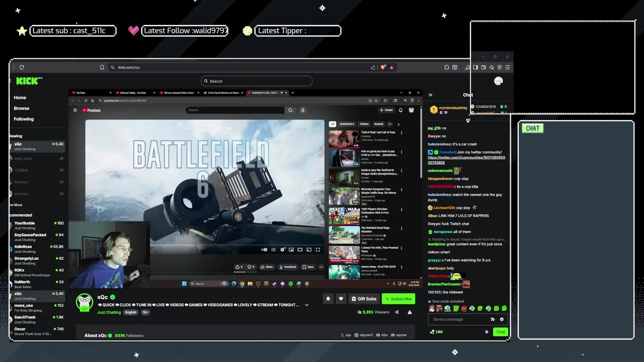Like the Battlefield 6 video
Screen dimensions: 644x362
click(x=238, y=267)
